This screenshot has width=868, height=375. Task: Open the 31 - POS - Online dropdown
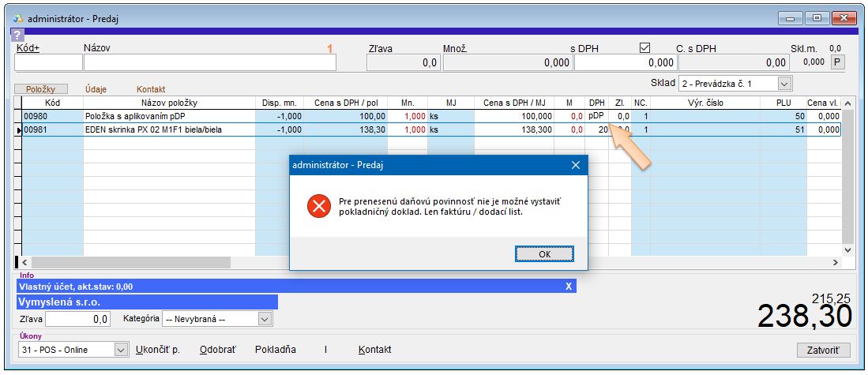(121, 350)
